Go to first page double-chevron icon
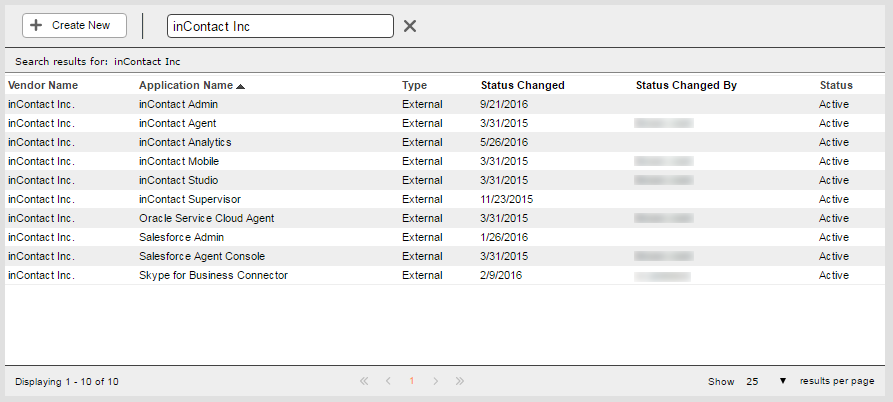The height and width of the screenshot is (402, 893). [x=364, y=381]
